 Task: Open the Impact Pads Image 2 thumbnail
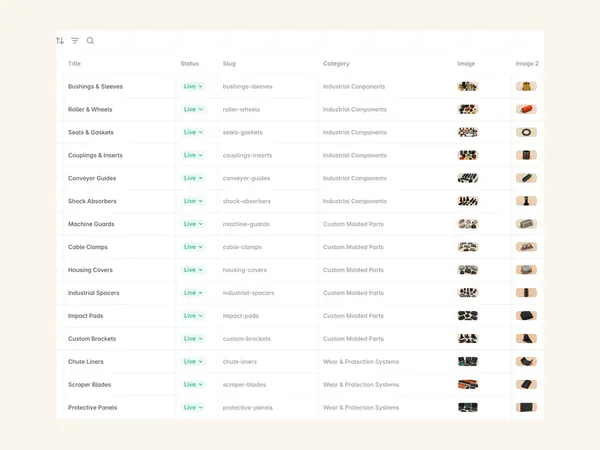(x=526, y=316)
